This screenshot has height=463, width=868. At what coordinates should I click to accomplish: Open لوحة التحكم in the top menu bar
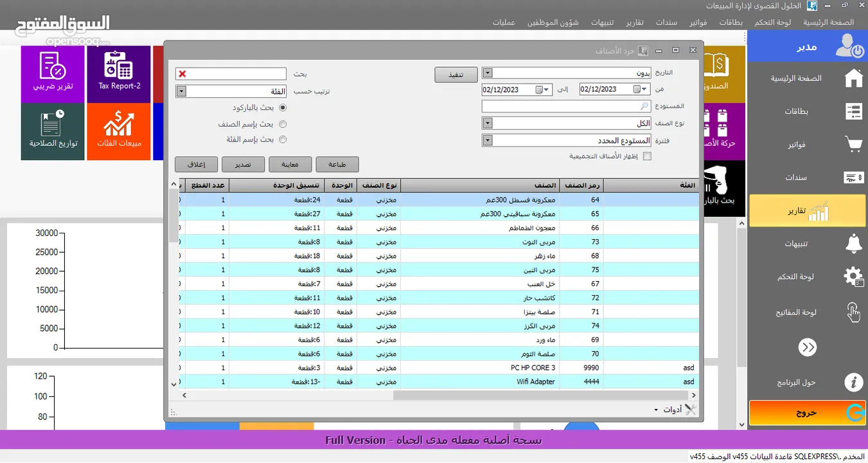click(774, 23)
